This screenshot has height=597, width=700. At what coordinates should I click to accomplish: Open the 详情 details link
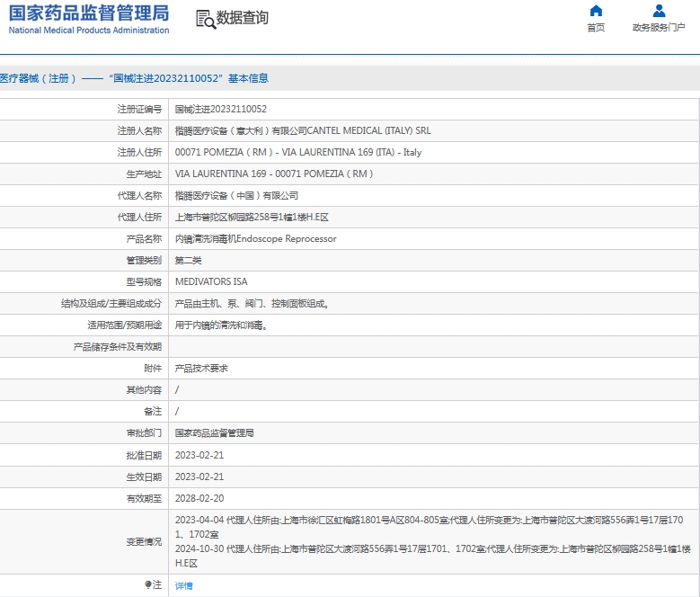click(x=184, y=585)
